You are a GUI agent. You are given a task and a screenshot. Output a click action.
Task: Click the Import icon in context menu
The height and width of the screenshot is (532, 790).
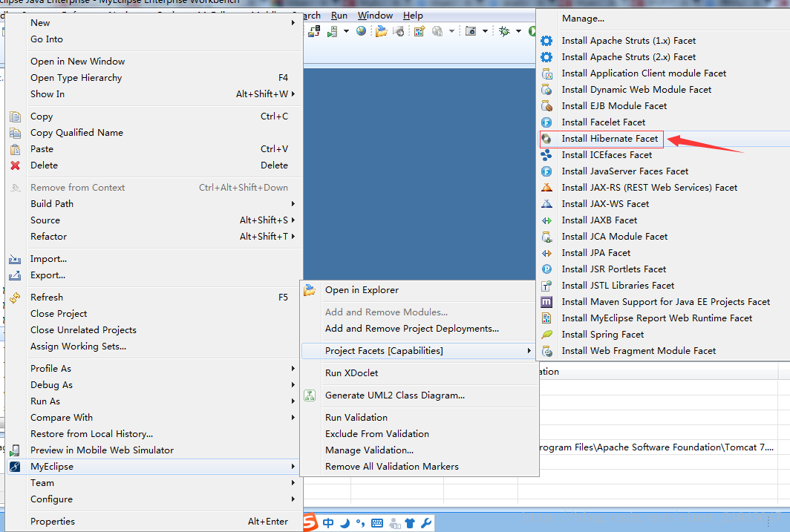tap(15, 259)
